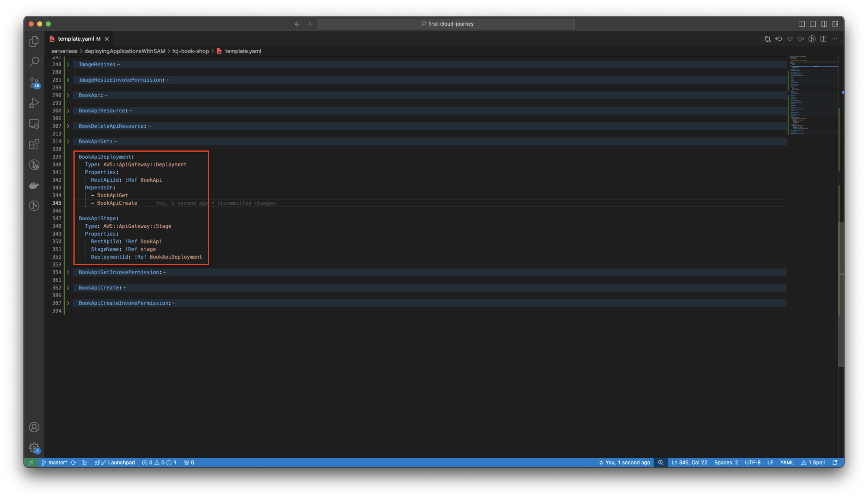Click the fcj-book-shop breadcrumb

(190, 51)
